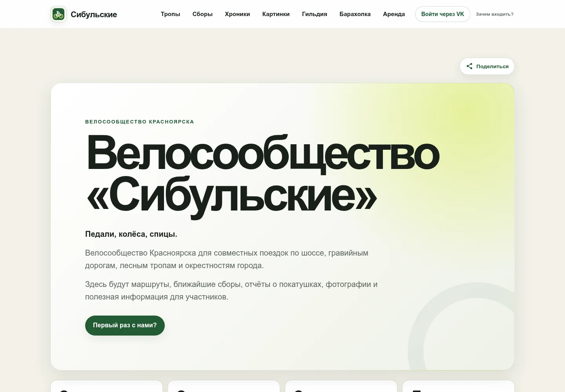
Task: Open the Зачем входить? link
Action: 495,14
